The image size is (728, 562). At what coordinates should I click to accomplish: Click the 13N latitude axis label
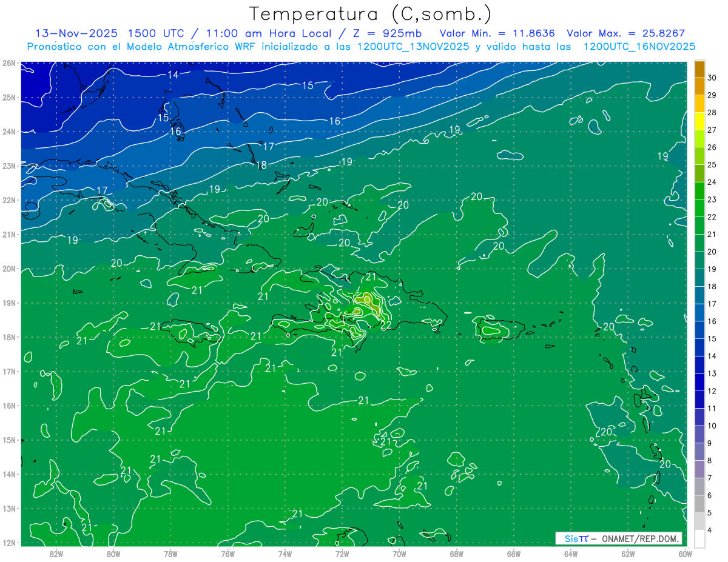(x=9, y=508)
